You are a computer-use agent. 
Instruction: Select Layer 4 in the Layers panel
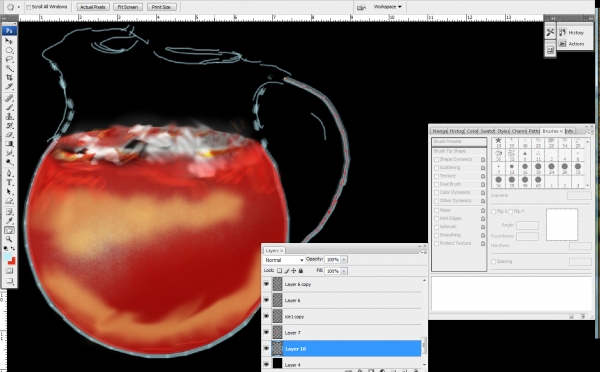[346, 364]
